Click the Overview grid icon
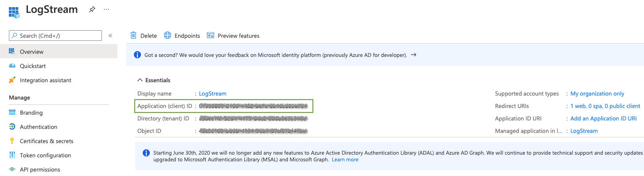This screenshot has width=644, height=176. coord(12,52)
